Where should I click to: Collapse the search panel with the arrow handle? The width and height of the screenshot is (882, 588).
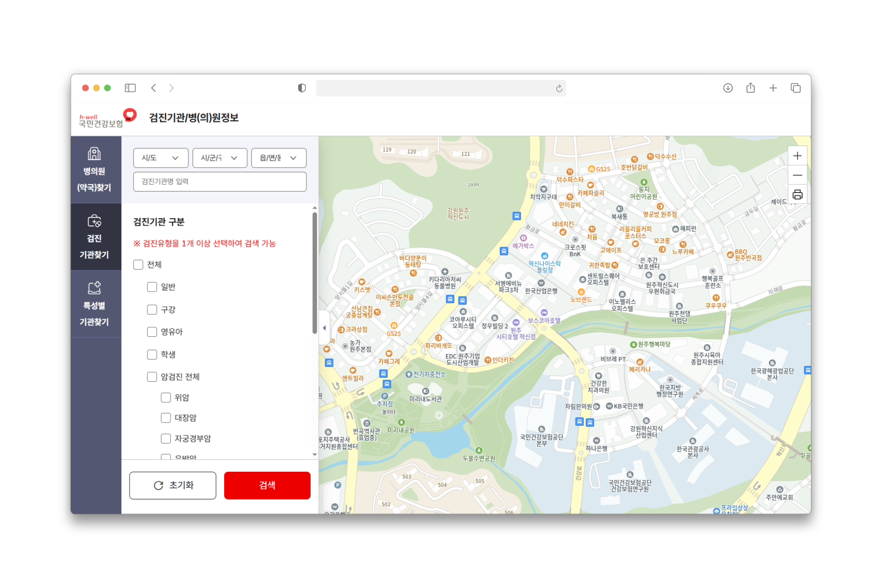pos(324,328)
